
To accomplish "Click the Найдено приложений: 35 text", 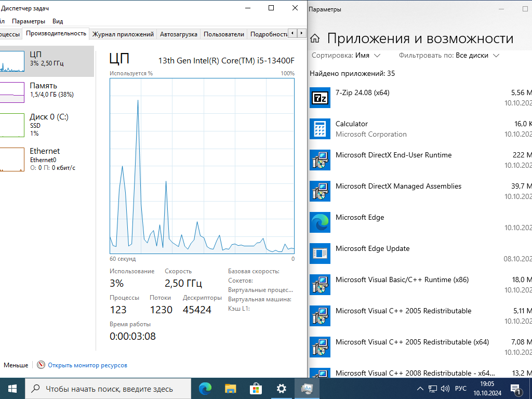I will (352, 74).
